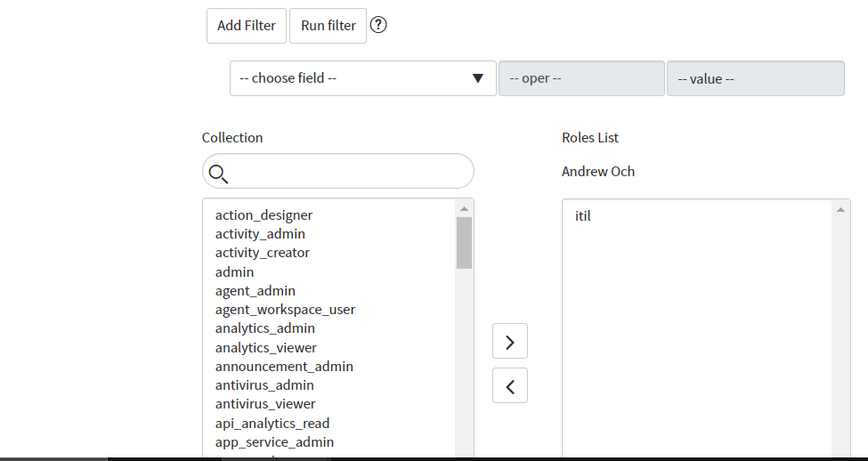Select antivirus_admin role
This screenshot has height=461, width=868.
(264, 385)
